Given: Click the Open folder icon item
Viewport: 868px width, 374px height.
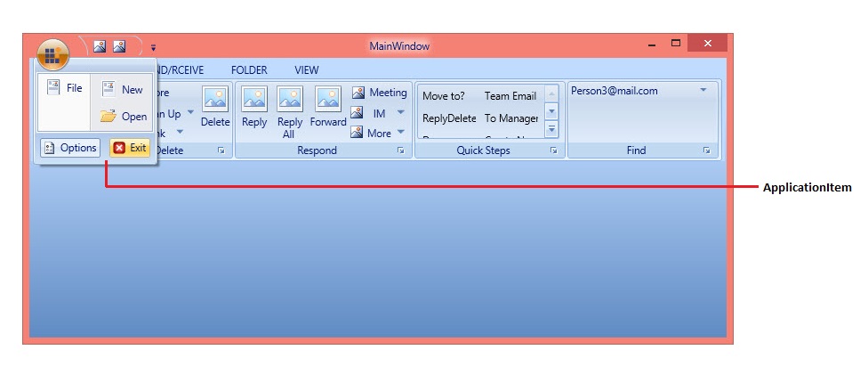Looking at the screenshot, I should [x=122, y=117].
